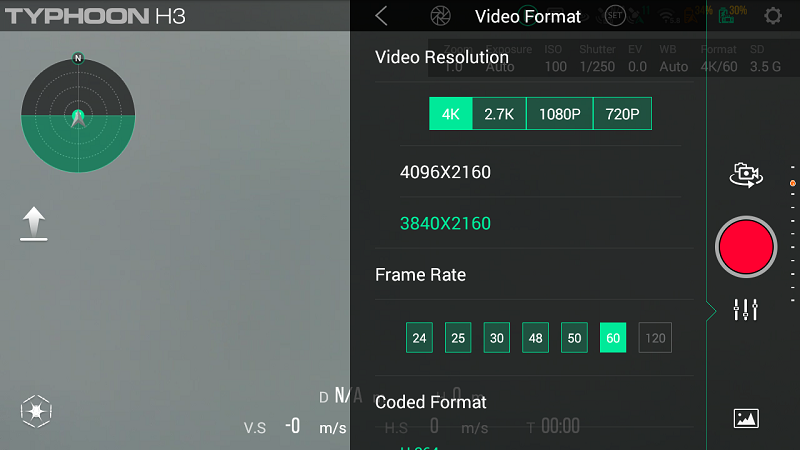Open the photo gallery icon

click(746, 418)
